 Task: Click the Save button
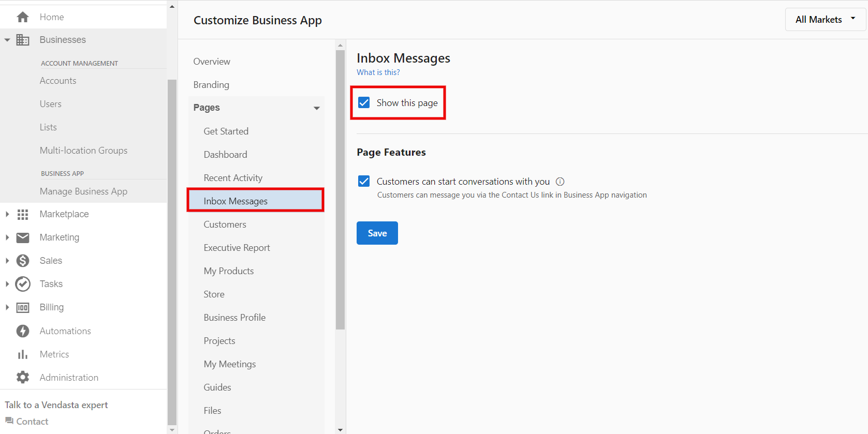tap(377, 233)
